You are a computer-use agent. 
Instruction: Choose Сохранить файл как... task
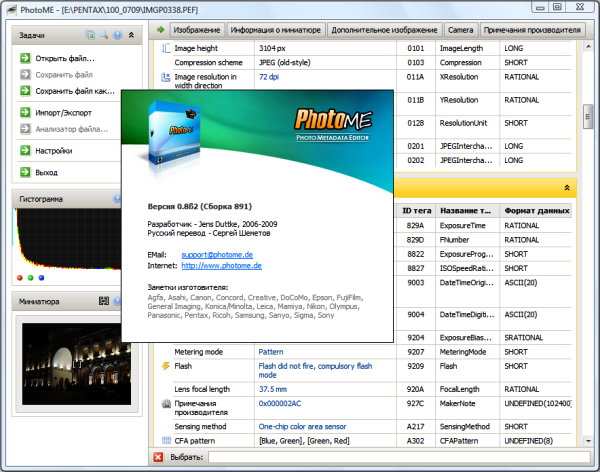click(x=75, y=91)
